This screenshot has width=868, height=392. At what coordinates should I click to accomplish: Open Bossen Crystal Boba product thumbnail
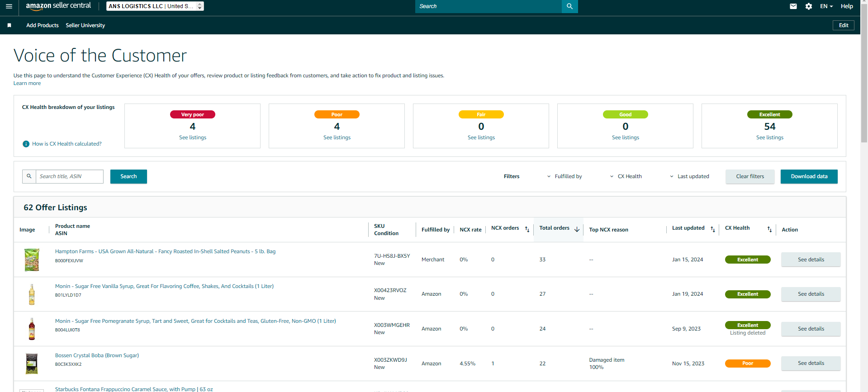point(32,364)
